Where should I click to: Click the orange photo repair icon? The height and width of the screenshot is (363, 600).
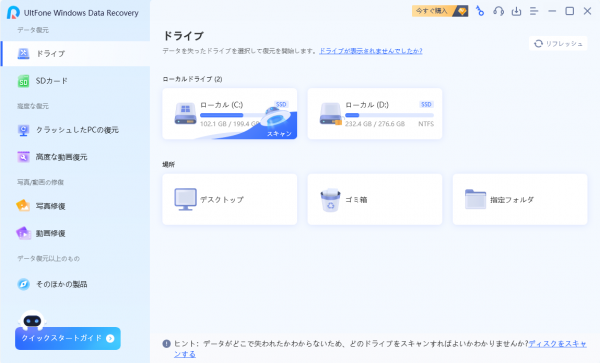23,206
